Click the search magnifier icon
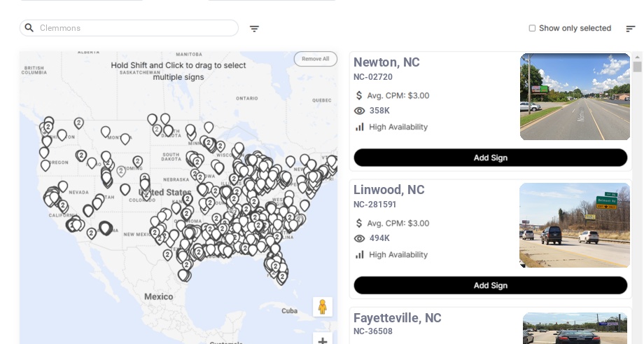 coord(29,28)
